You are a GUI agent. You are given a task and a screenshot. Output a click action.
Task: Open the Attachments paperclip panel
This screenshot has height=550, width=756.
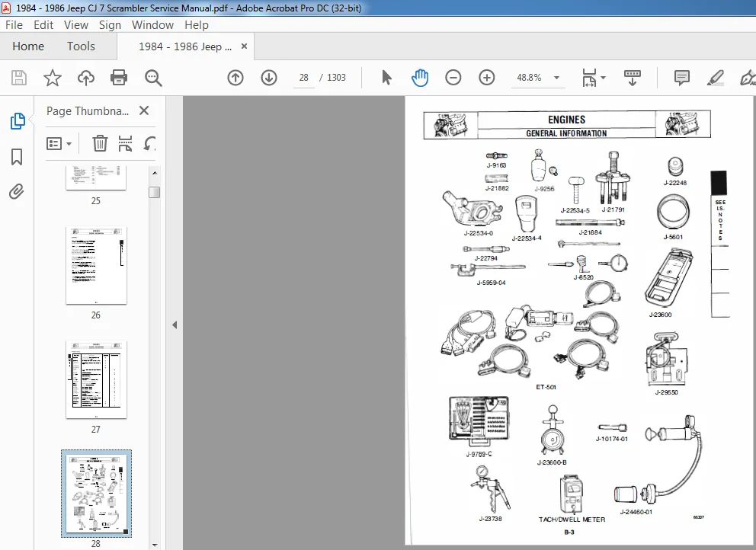[17, 192]
